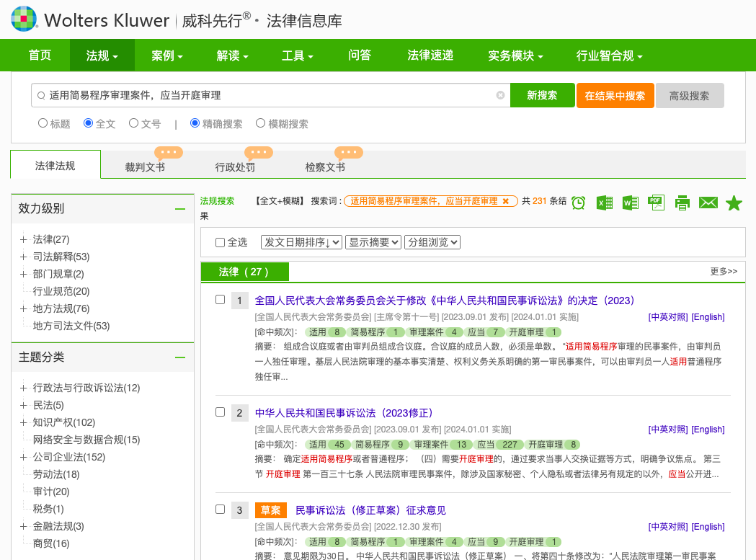Check the box for result 1
This screenshot has height=560, width=756.
click(x=221, y=300)
